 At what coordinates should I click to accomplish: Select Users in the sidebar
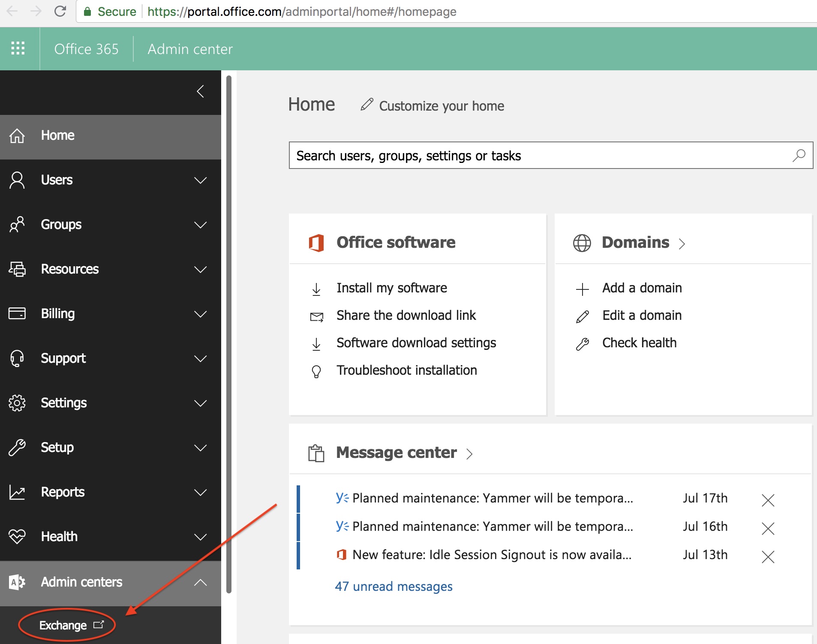[111, 180]
